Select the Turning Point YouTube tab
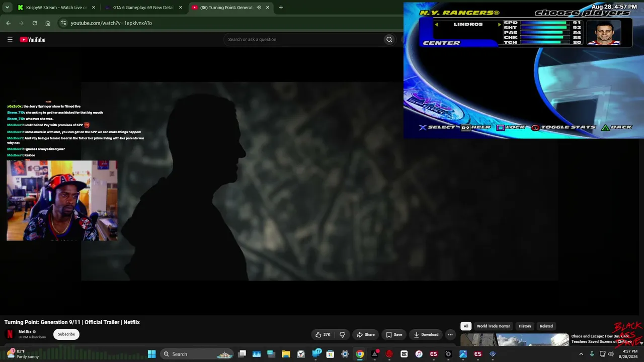644x362 pixels. [230, 8]
